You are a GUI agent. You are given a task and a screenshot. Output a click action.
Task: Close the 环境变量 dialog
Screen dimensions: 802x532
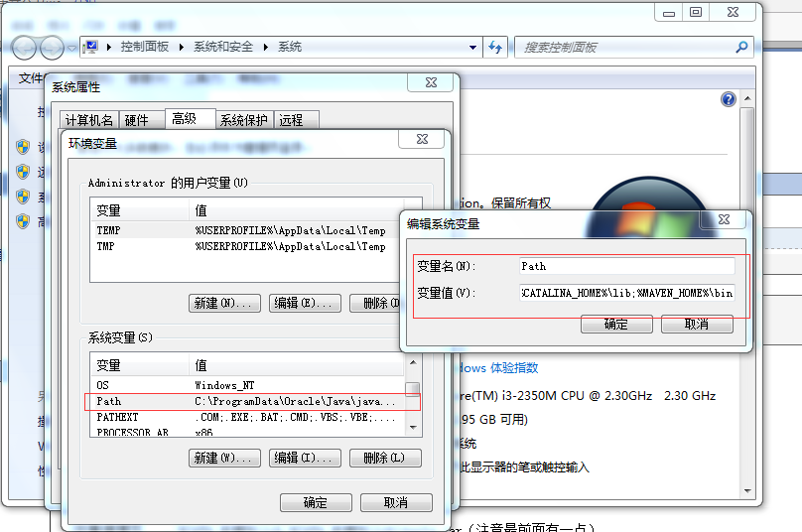[x=422, y=139]
